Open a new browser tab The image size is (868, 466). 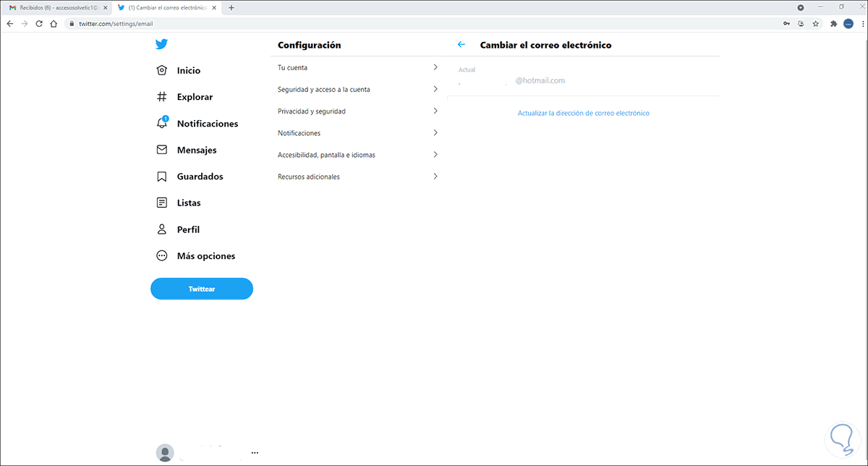[231, 7]
